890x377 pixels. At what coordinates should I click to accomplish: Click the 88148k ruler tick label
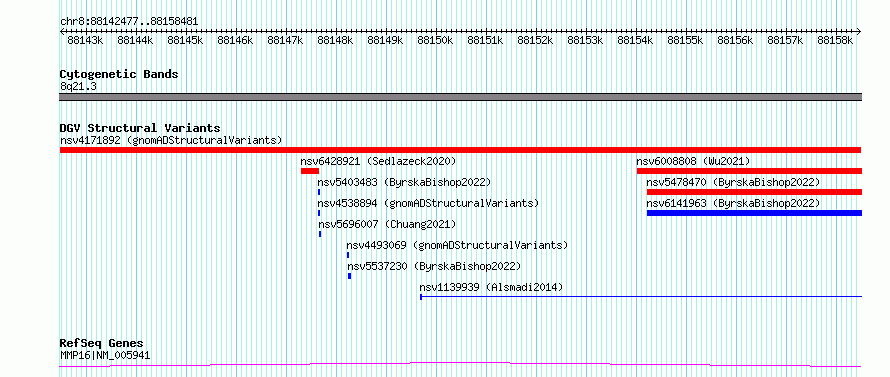tap(335, 41)
